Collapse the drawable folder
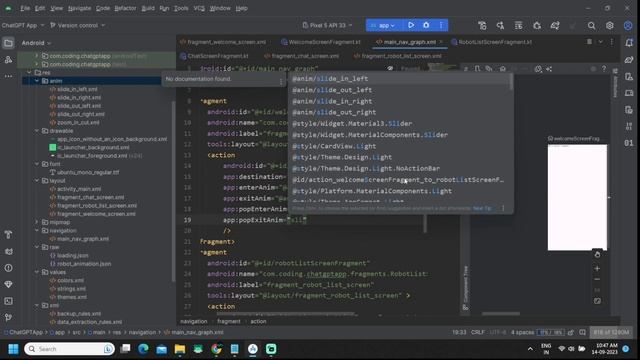640x360 pixels. 37,131
